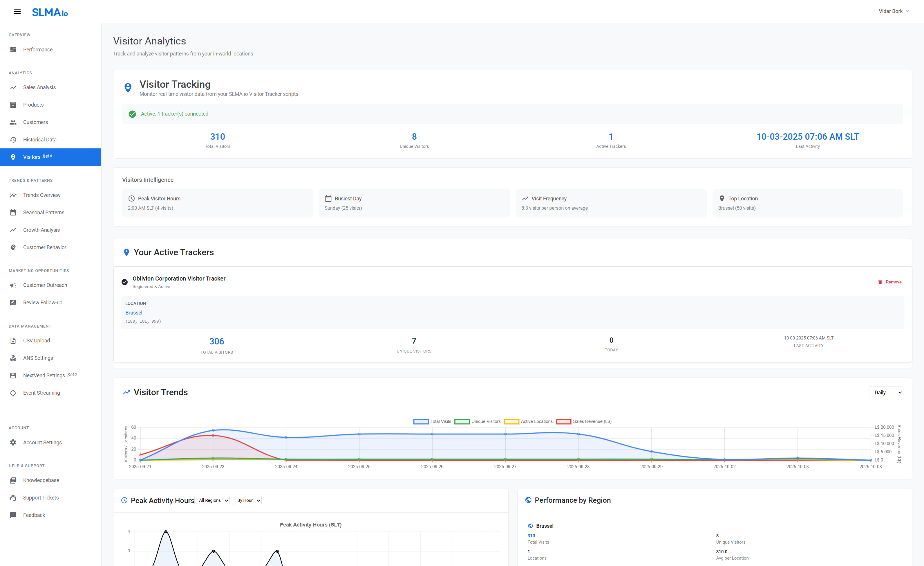Click the Customer Outreach megaphone icon

point(13,285)
